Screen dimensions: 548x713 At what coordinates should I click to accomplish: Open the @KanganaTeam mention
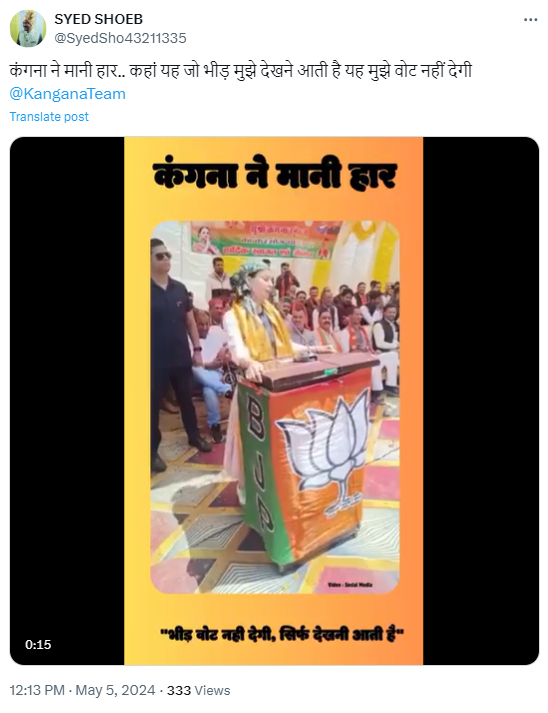click(67, 94)
